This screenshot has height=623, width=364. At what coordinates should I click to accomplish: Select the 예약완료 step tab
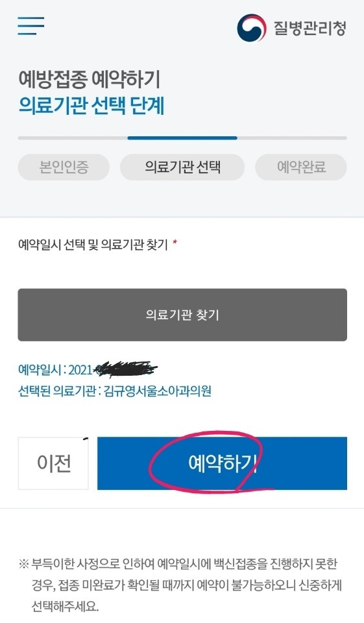tap(301, 167)
